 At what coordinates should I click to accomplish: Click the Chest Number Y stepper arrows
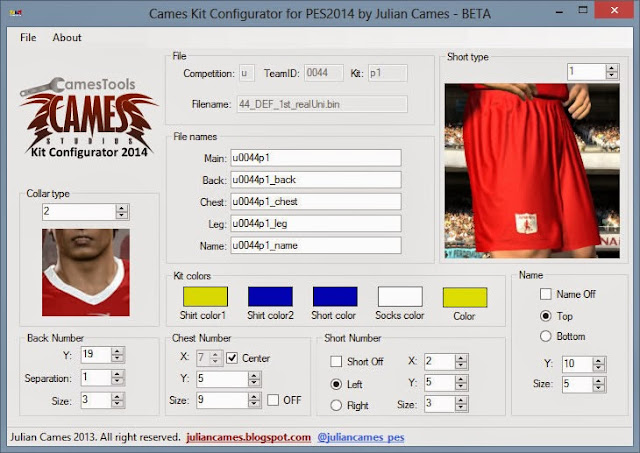[254, 379]
